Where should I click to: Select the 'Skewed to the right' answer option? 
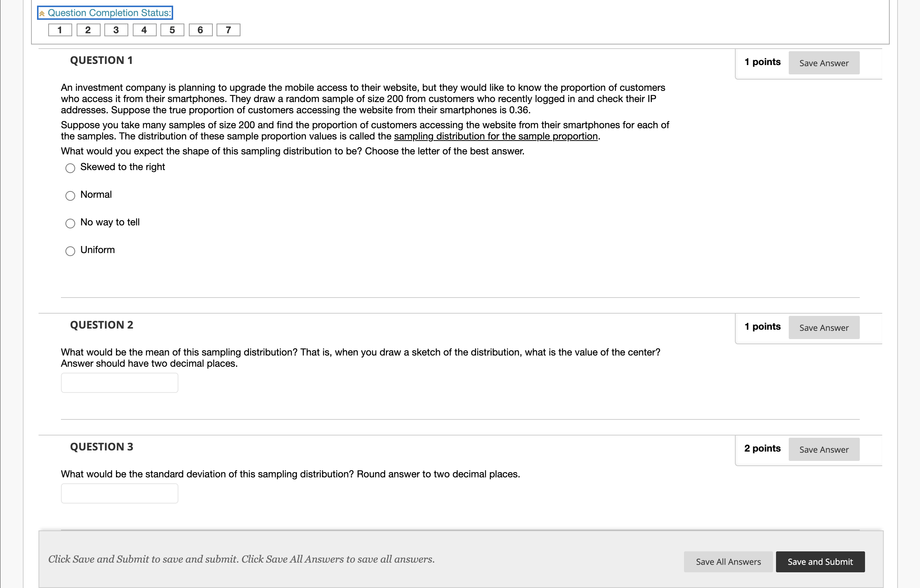click(70, 168)
